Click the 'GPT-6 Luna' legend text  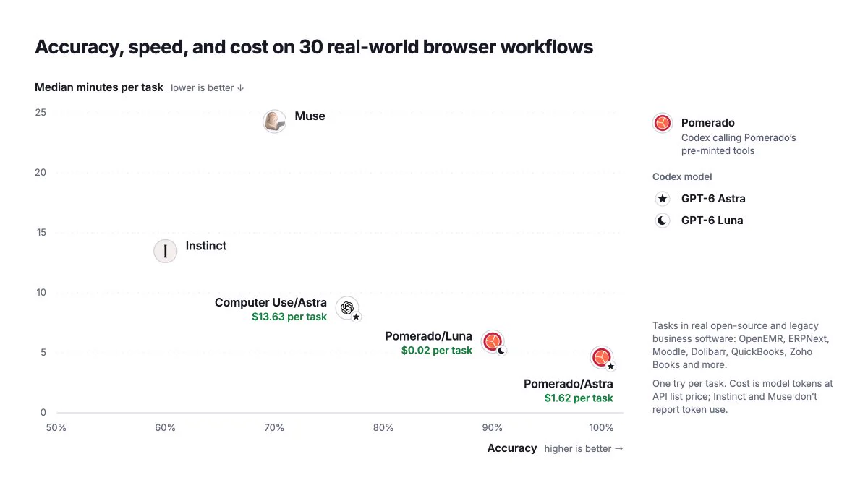pos(712,221)
